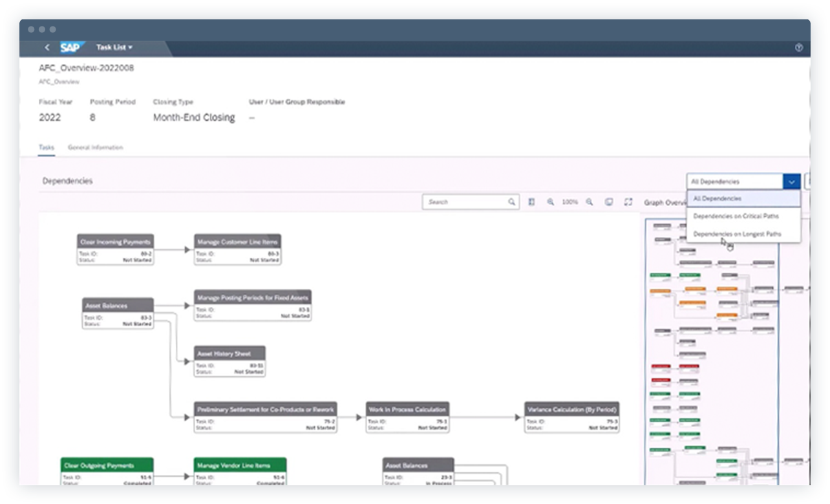Screen dimensions: 830x504
Task: Click the 100% zoom level indicator
Action: tap(569, 202)
